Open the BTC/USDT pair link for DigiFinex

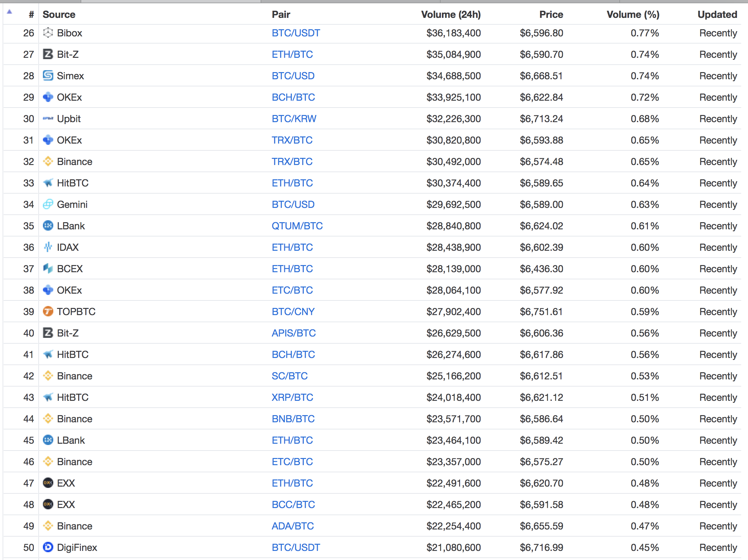tap(296, 547)
